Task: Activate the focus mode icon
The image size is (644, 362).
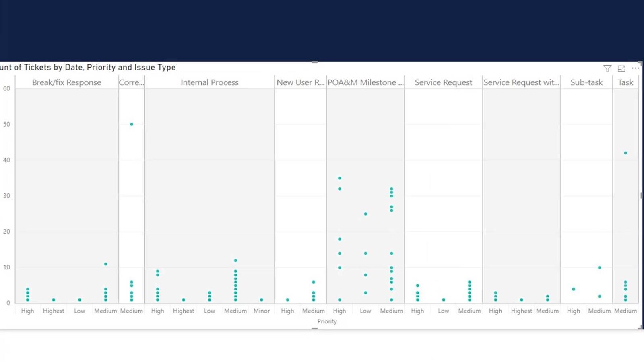Action: pos(621,68)
